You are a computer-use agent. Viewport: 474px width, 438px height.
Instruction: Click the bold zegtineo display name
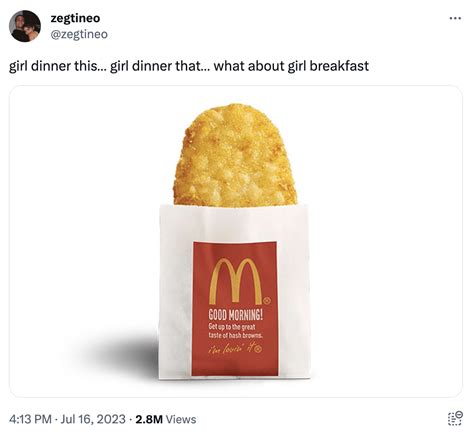(x=75, y=18)
